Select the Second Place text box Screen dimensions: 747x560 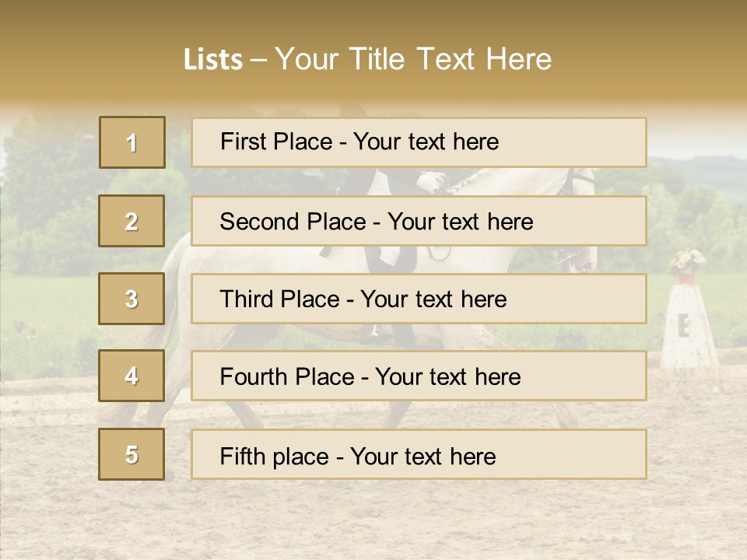(x=419, y=222)
